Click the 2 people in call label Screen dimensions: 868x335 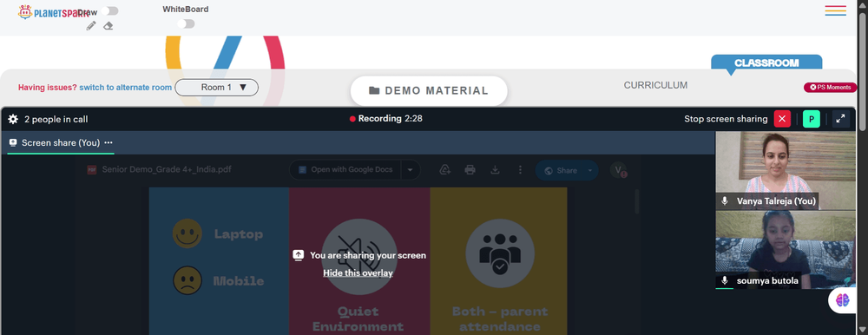point(56,119)
